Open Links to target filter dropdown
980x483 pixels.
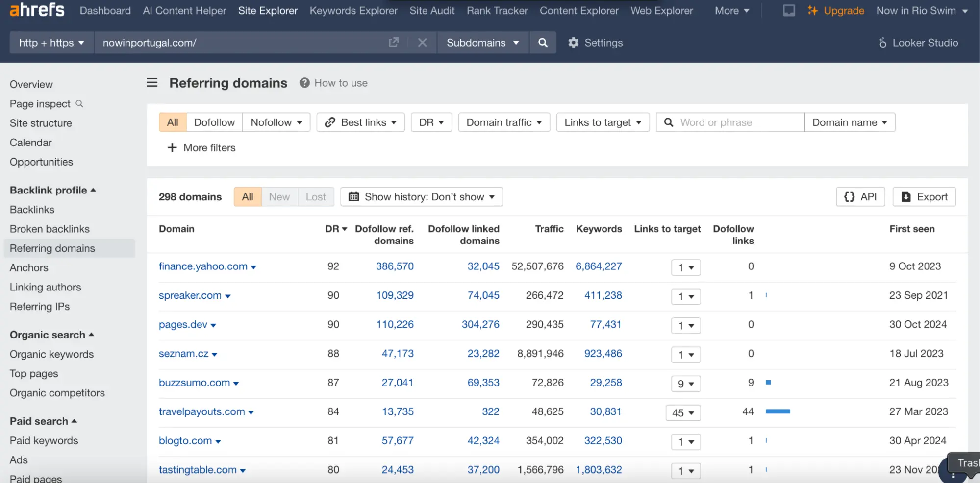(603, 122)
